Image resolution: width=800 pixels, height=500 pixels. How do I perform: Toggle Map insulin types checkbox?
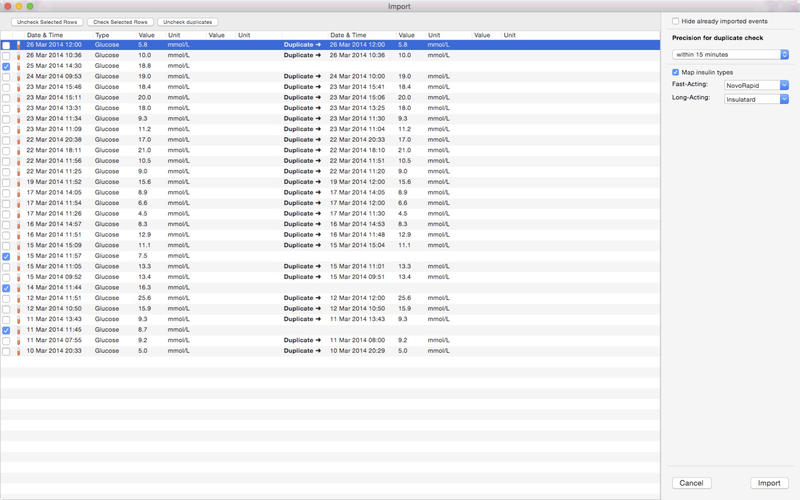coord(676,72)
